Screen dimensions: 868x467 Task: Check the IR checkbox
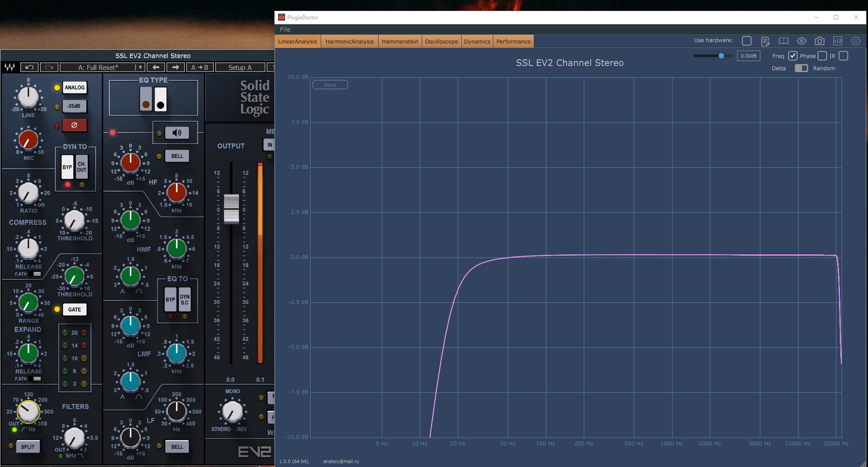point(843,56)
